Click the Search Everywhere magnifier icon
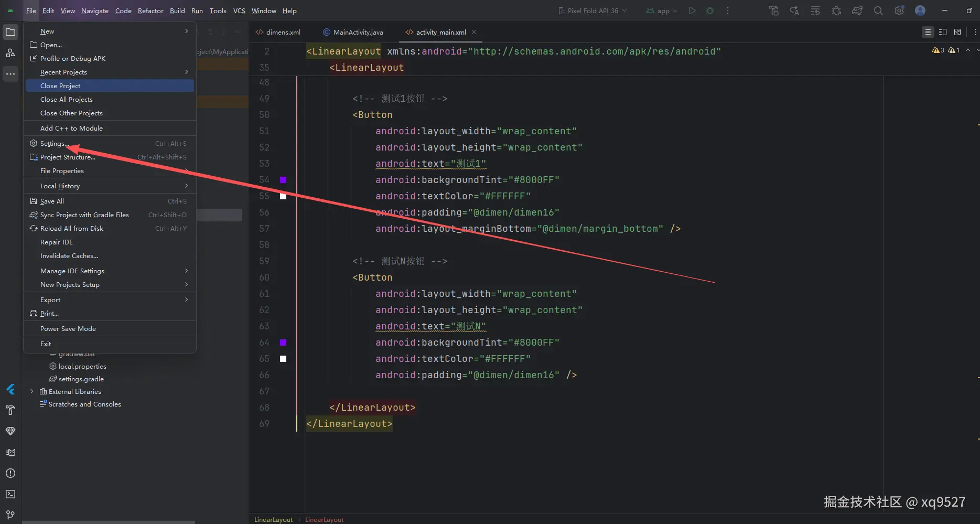980x524 pixels. (x=878, y=10)
